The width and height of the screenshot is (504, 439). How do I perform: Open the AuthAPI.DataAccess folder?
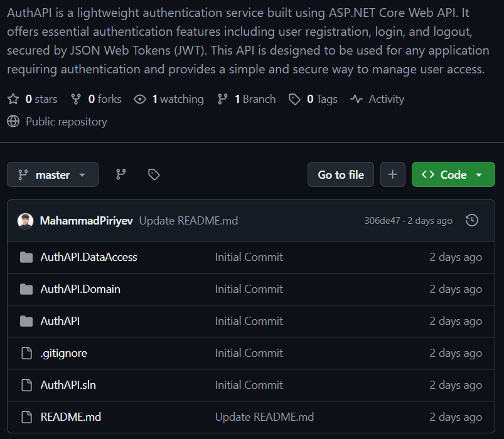88,257
